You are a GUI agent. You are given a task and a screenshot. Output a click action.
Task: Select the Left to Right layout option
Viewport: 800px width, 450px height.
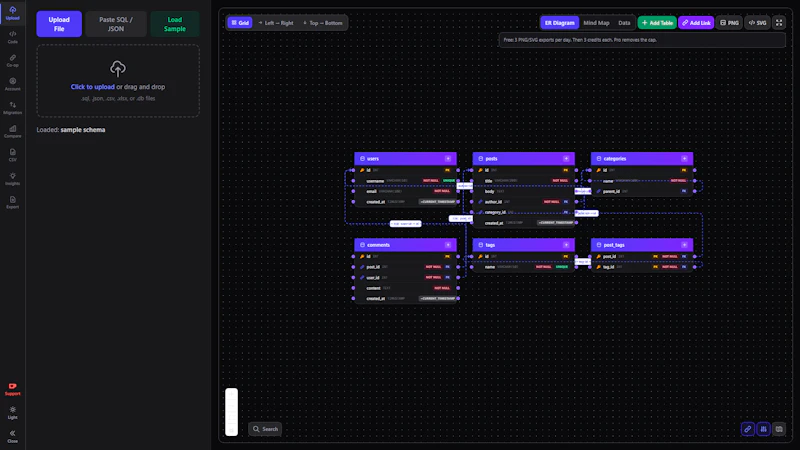point(276,22)
